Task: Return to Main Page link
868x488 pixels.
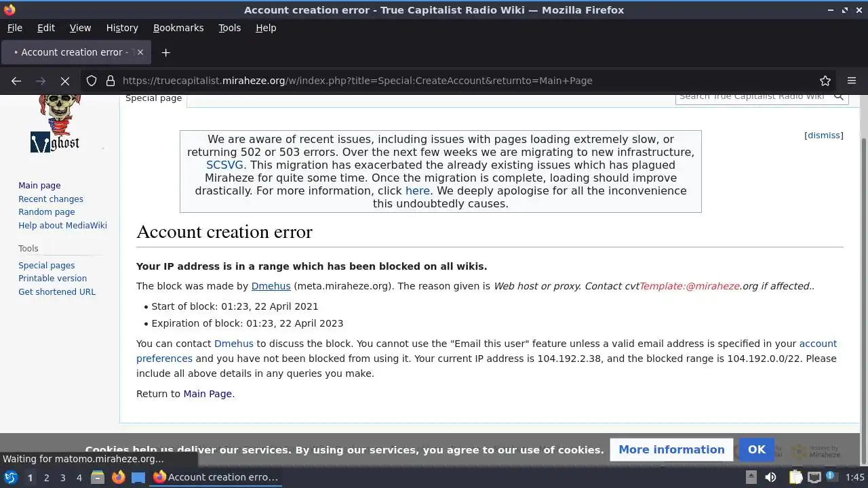Action: 208,394
